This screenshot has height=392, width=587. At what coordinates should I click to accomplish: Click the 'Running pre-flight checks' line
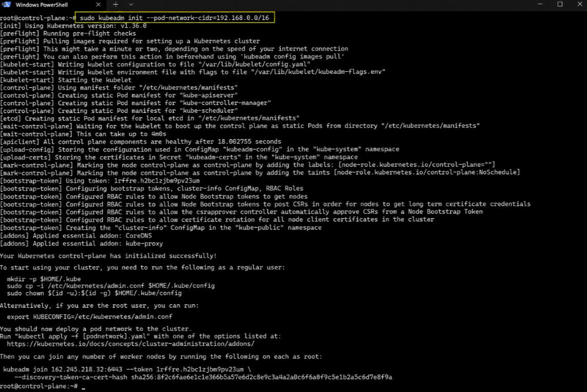[68, 34]
